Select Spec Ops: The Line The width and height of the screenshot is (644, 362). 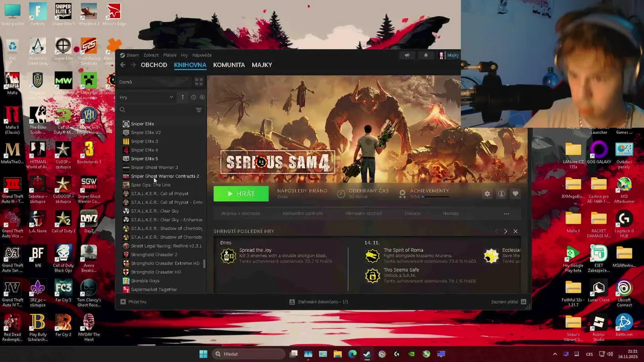click(x=150, y=185)
